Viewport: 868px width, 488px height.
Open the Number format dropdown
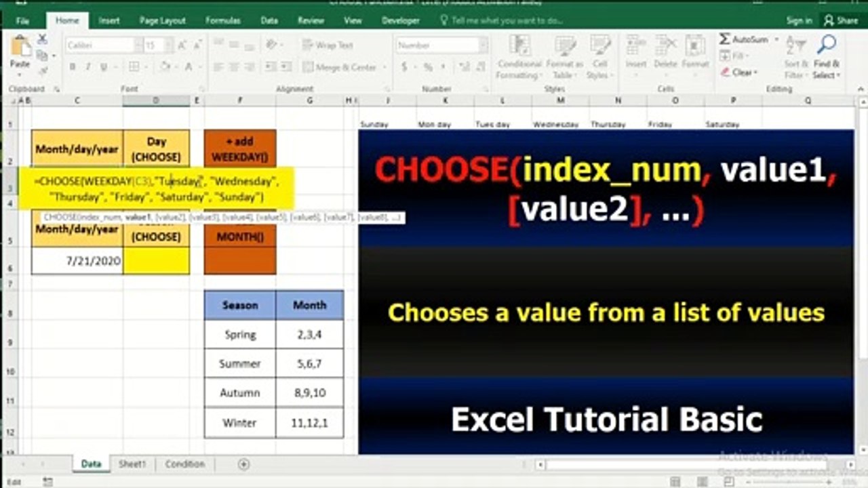[484, 45]
